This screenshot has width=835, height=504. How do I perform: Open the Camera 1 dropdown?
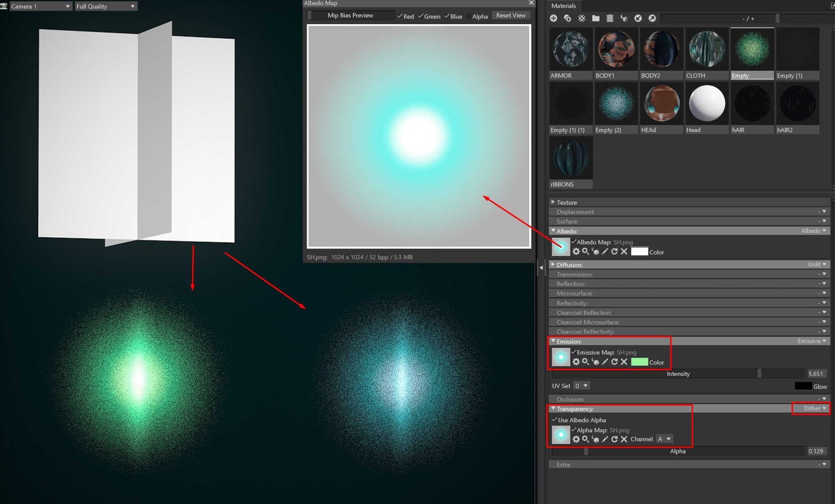(x=40, y=6)
